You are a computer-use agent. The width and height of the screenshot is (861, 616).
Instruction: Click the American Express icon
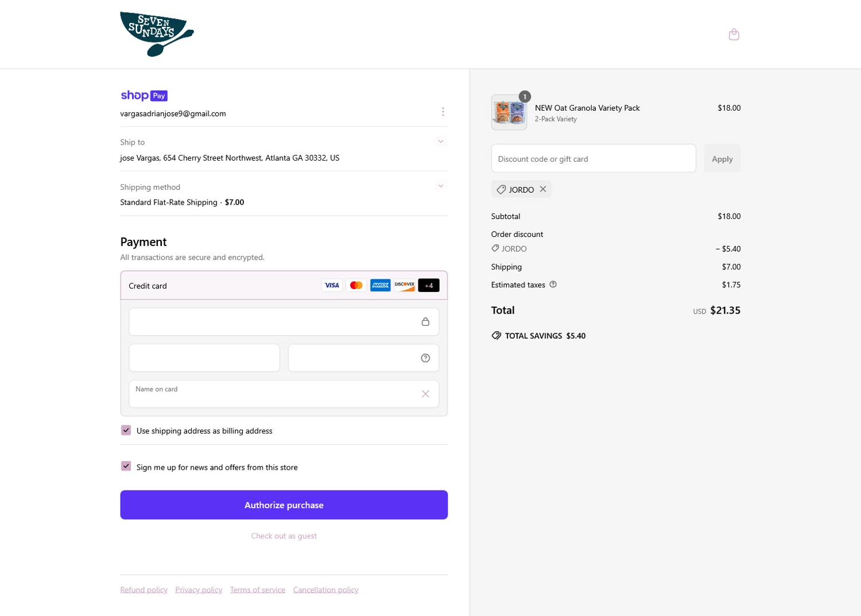point(380,285)
